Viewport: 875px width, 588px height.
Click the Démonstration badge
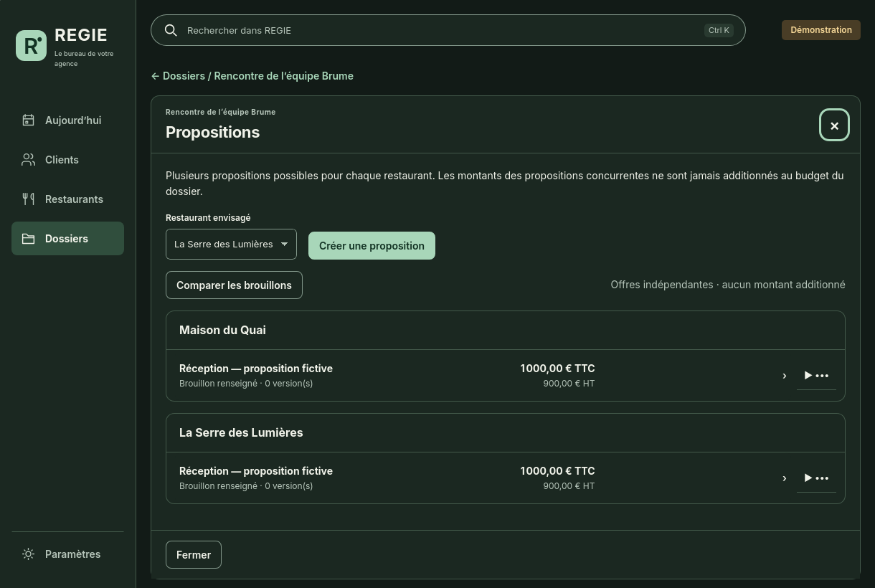pyautogui.click(x=821, y=30)
